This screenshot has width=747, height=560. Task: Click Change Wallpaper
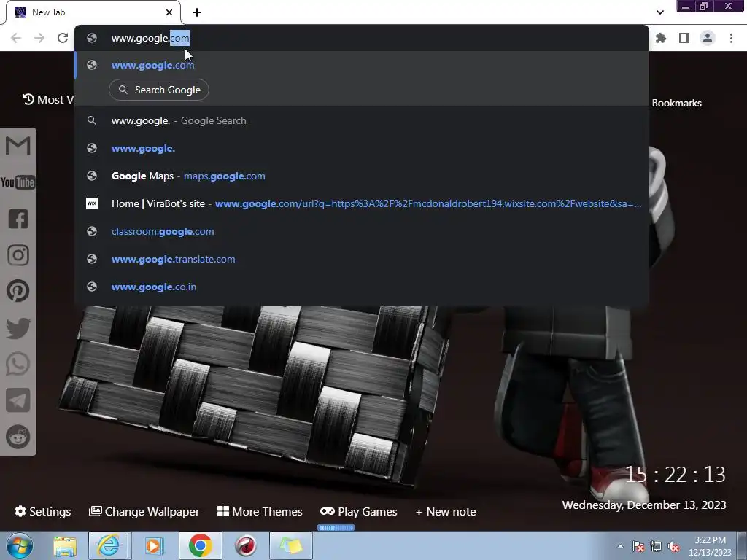coord(144,511)
